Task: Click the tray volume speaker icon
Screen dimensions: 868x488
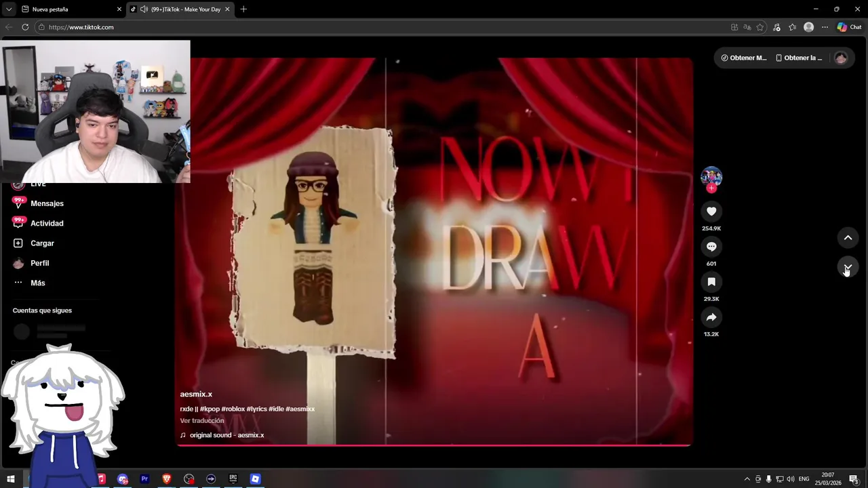Action: click(791, 479)
